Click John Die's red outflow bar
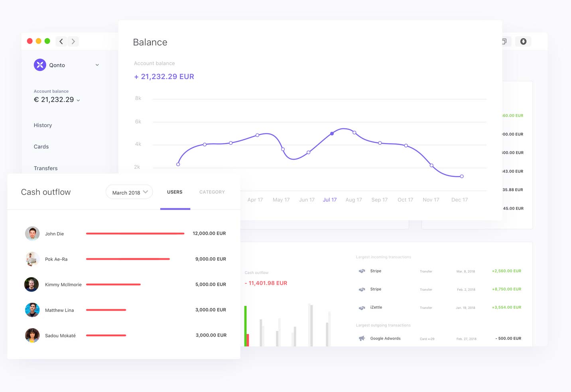This screenshot has height=392, width=571. [135, 233]
